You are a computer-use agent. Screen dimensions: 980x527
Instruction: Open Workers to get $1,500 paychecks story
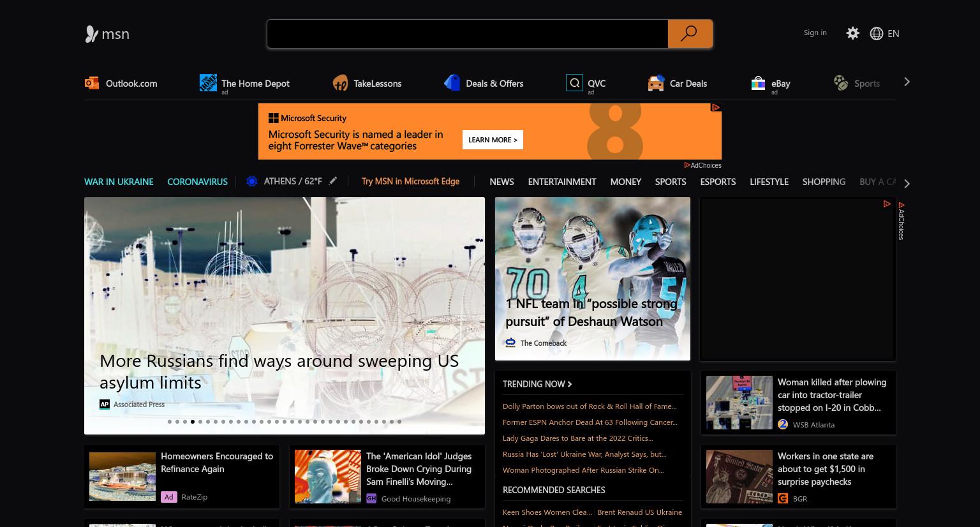826,469
